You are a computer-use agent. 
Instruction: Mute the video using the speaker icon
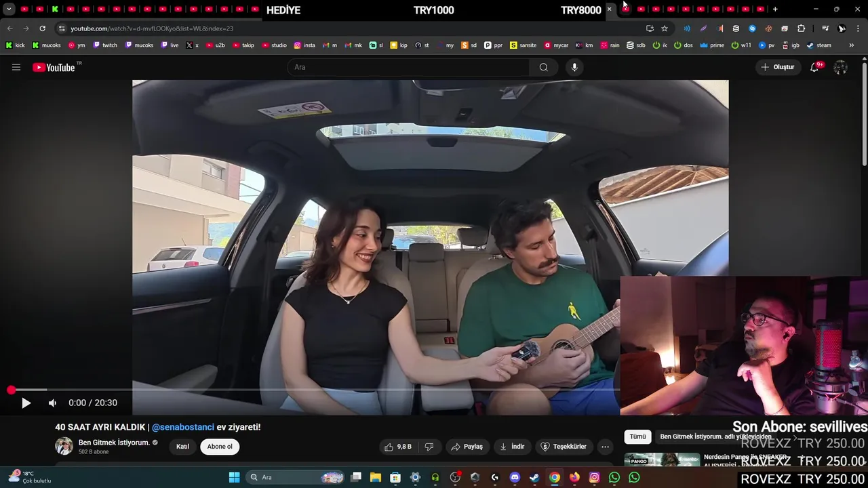coord(52,403)
